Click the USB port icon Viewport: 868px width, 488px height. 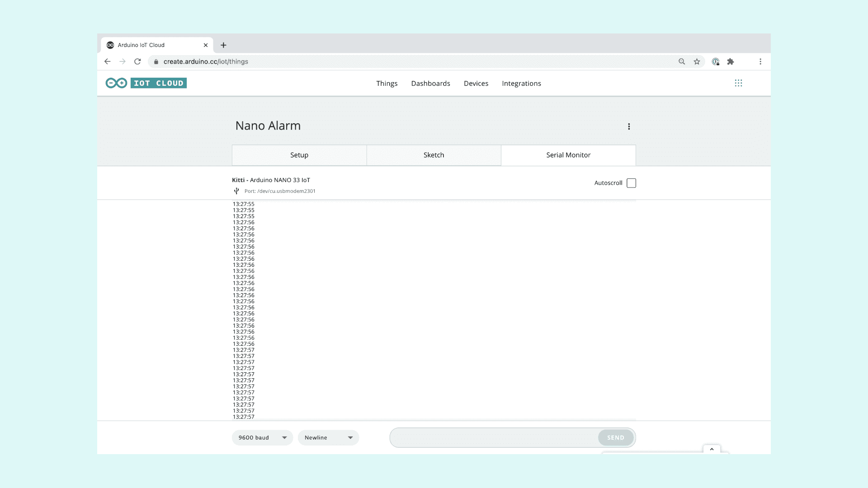(x=236, y=191)
